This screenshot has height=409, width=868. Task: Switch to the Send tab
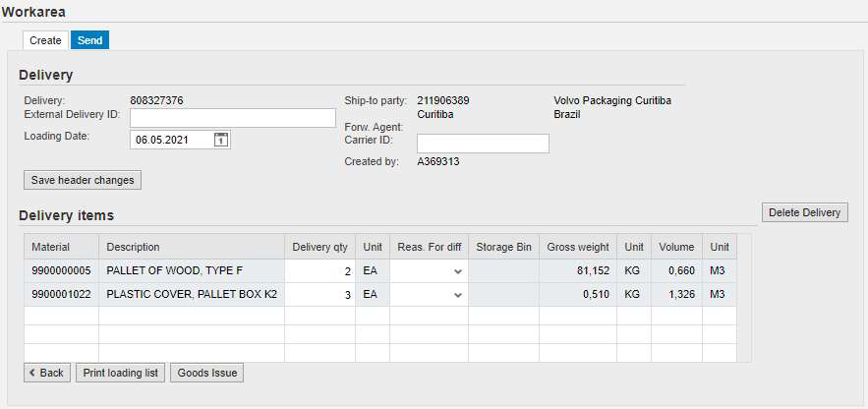[89, 40]
